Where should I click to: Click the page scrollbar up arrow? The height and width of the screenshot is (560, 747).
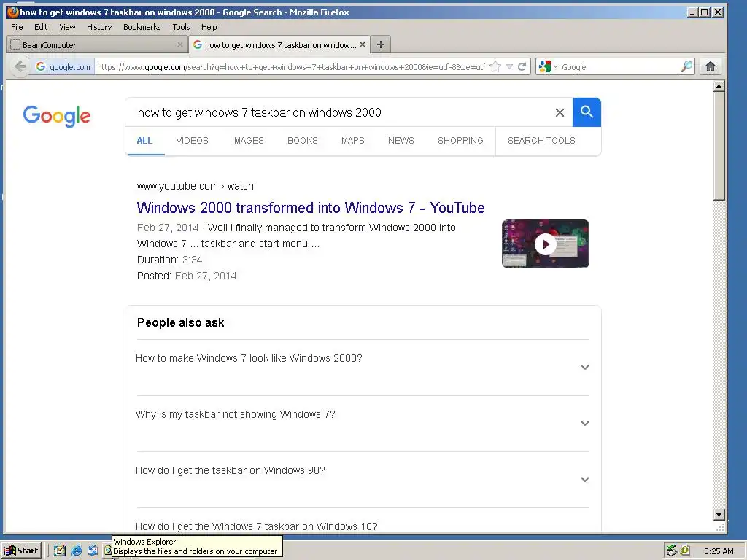point(719,86)
